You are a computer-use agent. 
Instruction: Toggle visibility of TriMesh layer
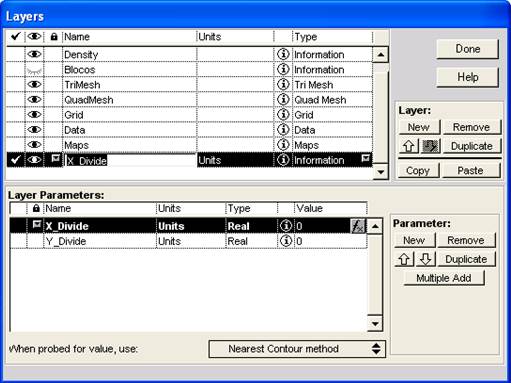(34, 84)
